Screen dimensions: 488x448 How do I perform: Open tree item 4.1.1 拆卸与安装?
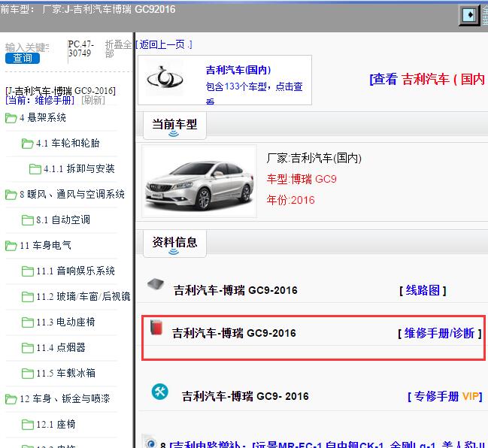(79, 168)
